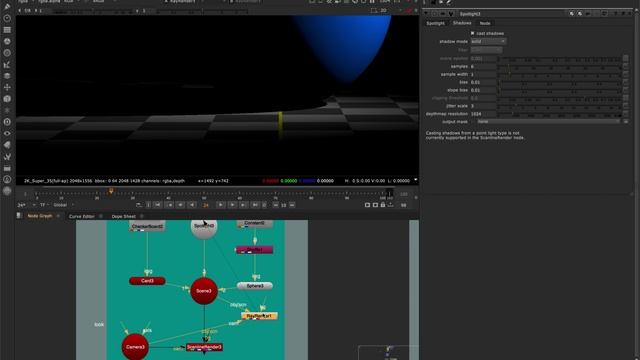This screenshot has height=360, width=640.
Task: Click the viewer region-of-interest icon beside 2D
Action: coord(373,11)
